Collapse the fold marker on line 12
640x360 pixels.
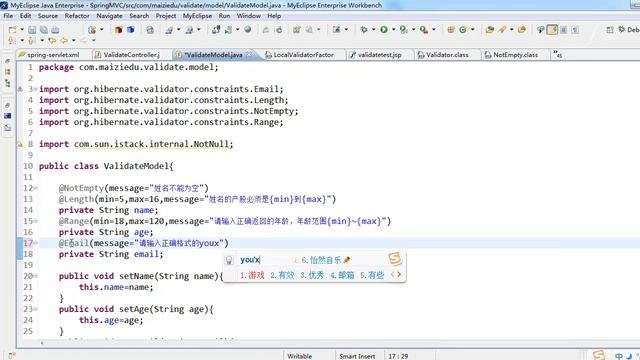click(x=35, y=188)
